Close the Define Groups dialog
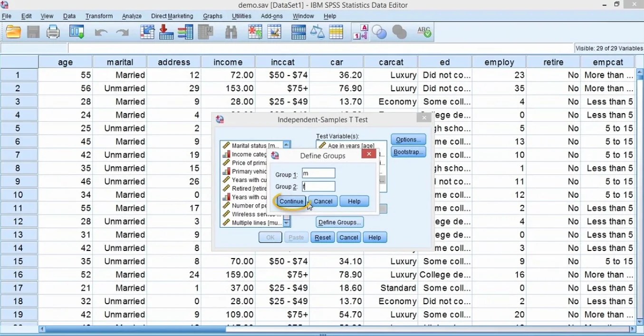This screenshot has width=644, height=336. click(369, 154)
